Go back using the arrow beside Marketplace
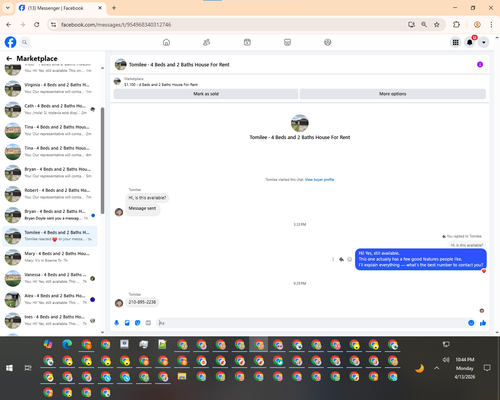Screen dimensions: 500x400 (9, 59)
